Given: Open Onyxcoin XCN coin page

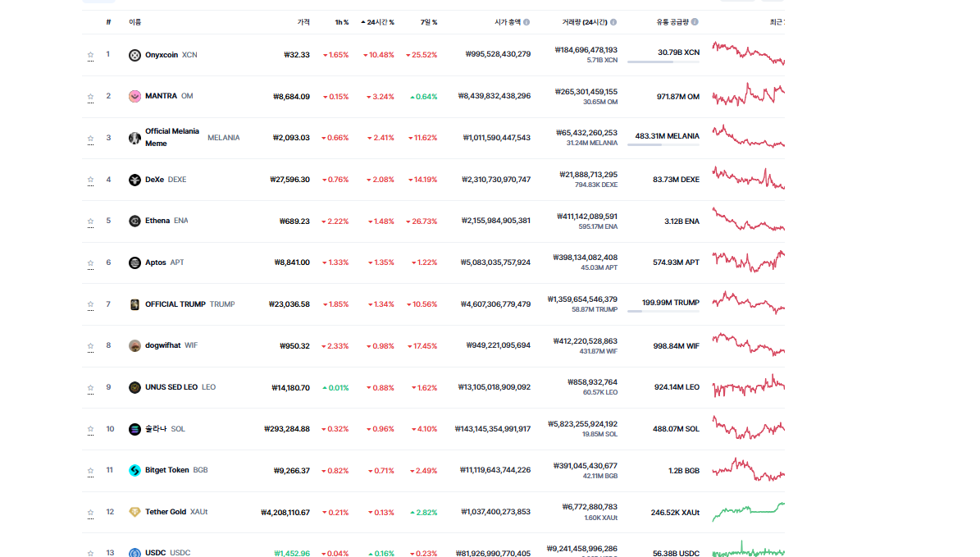Looking at the screenshot, I should [x=171, y=55].
